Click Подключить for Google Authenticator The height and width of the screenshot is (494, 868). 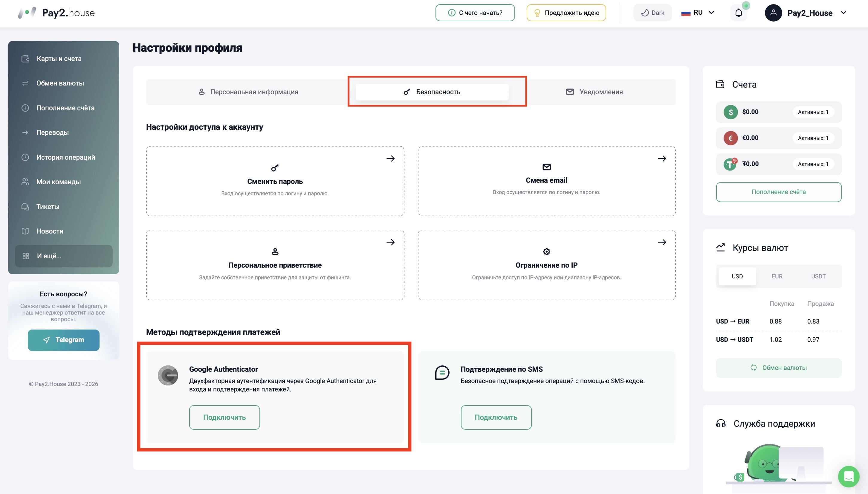tap(224, 417)
